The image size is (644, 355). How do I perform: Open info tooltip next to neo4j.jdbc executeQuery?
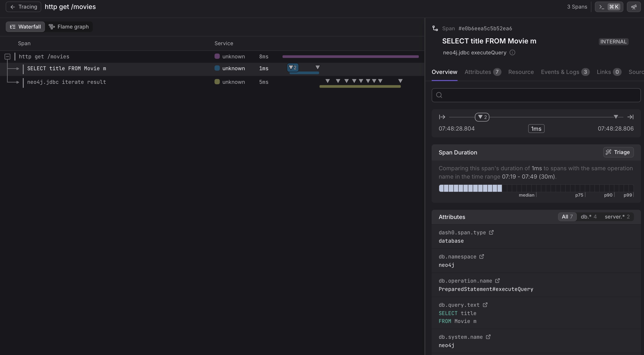[512, 52]
